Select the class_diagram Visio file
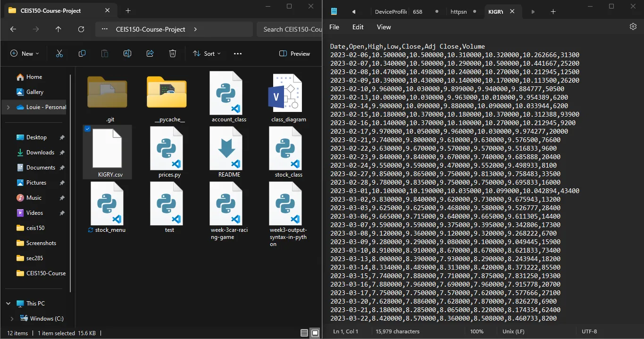Screen dimensions: 644x339 coord(285,98)
